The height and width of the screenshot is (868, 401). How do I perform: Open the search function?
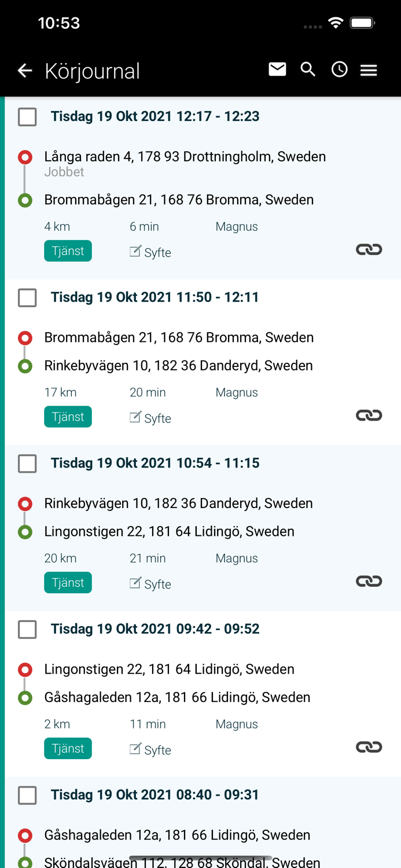click(x=308, y=69)
